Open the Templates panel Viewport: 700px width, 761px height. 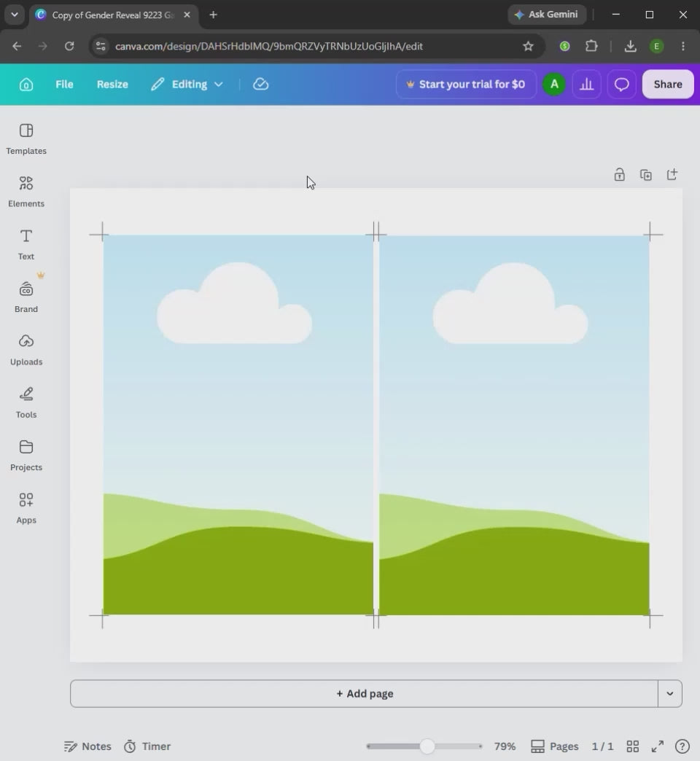point(26,138)
